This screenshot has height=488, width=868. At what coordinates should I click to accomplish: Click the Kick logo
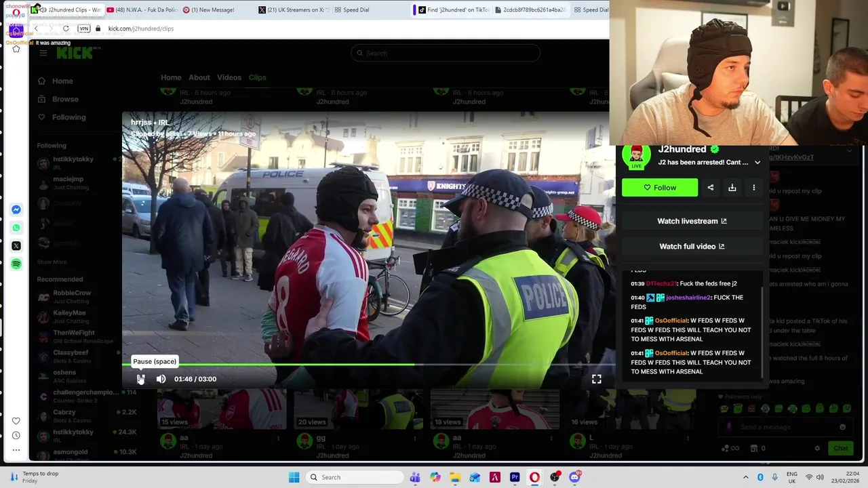click(x=75, y=53)
